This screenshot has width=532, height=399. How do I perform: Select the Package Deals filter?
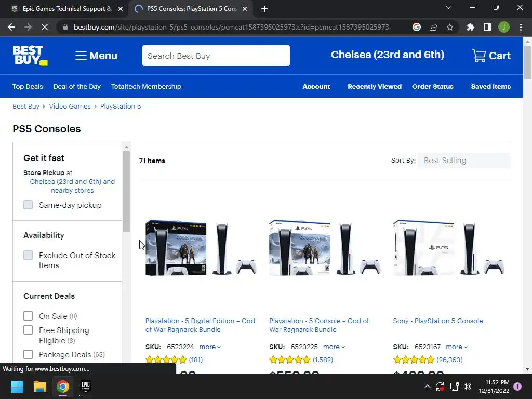tap(28, 354)
